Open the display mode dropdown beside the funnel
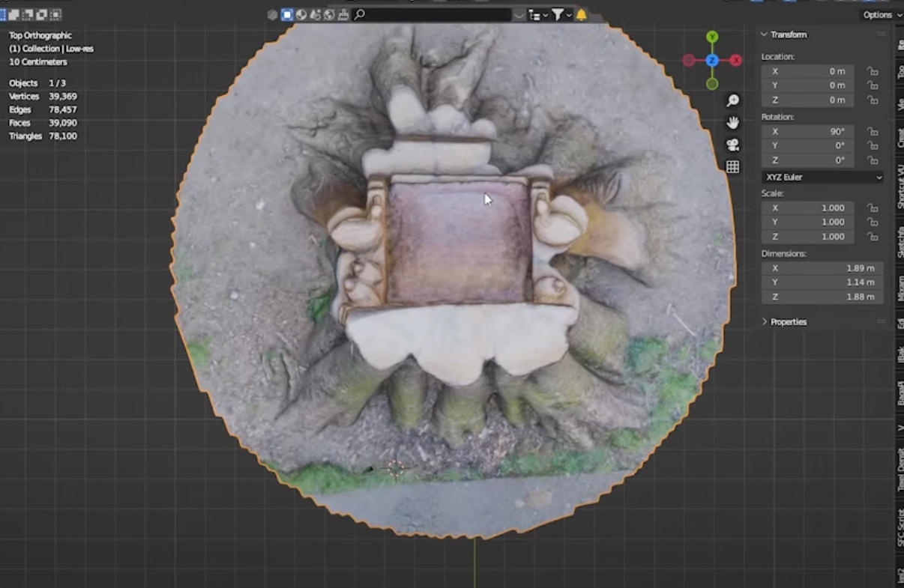This screenshot has height=588, width=904. [x=537, y=14]
